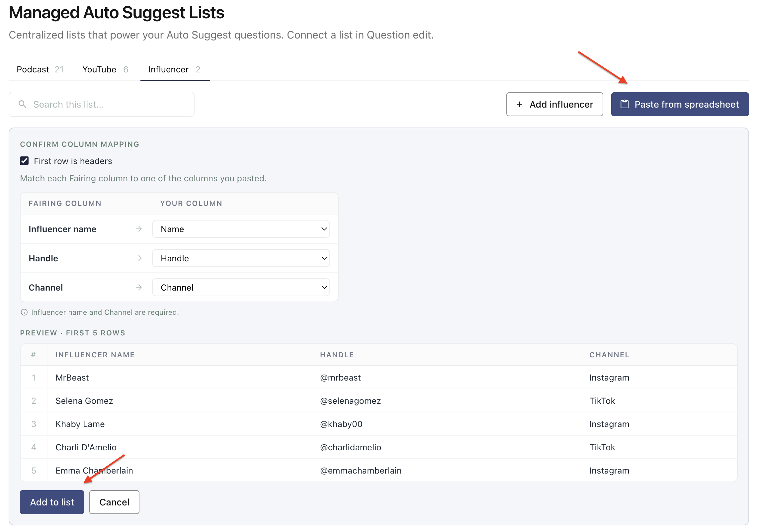759x532 pixels.
Task: Cancel the column mapping
Action: pos(114,502)
